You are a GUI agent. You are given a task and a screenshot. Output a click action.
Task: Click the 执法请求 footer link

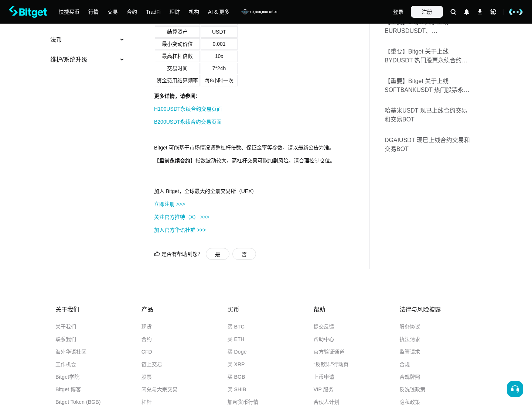410,339
